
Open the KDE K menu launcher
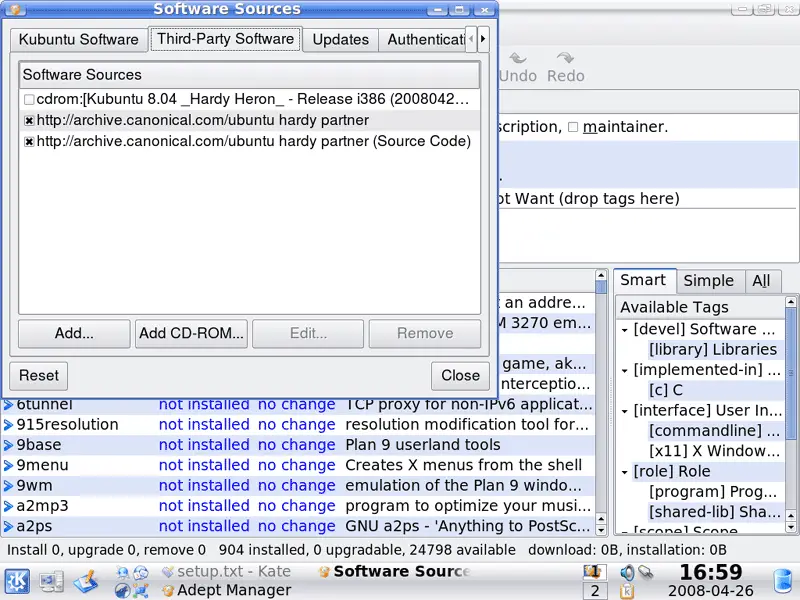[x=17, y=582]
